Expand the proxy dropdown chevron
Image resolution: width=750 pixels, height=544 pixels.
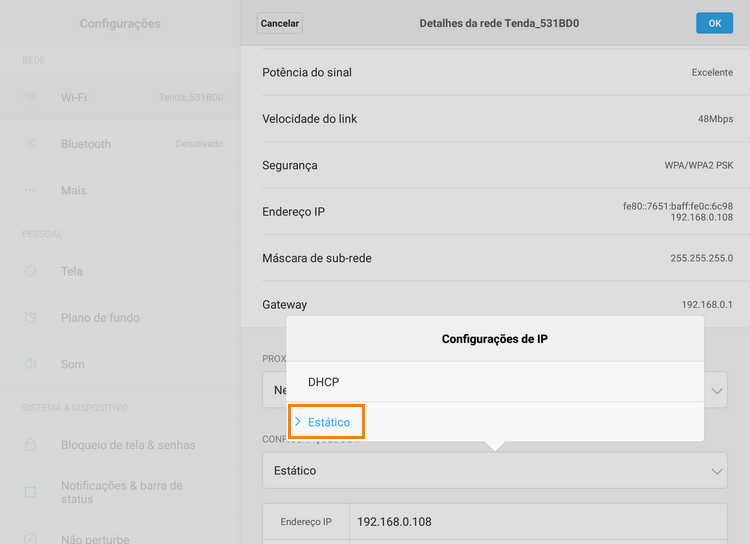pos(717,391)
